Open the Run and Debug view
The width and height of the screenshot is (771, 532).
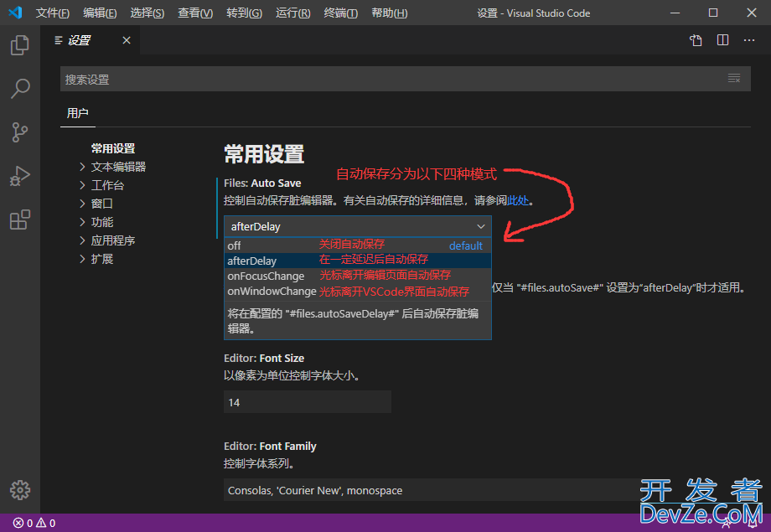click(x=19, y=176)
